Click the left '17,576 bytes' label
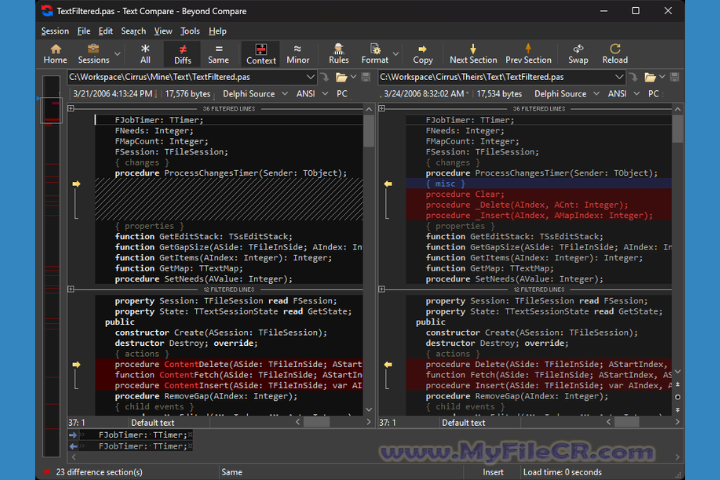720x480 pixels. (187, 94)
